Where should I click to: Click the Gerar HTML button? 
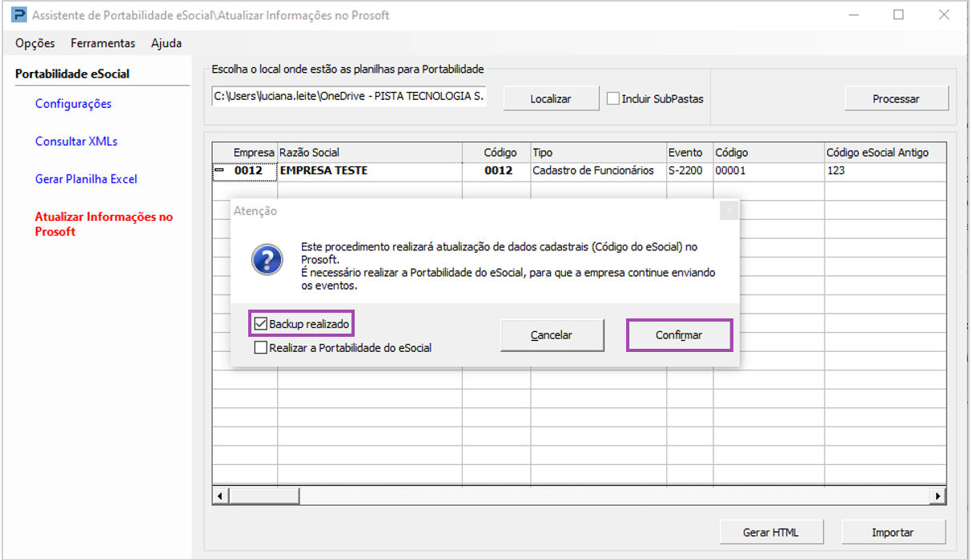771,532
